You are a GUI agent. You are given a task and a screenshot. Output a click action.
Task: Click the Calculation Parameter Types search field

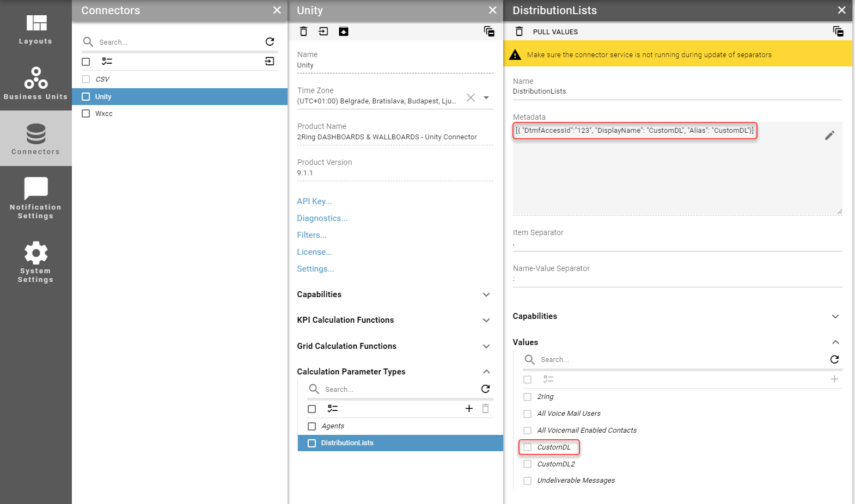400,390
